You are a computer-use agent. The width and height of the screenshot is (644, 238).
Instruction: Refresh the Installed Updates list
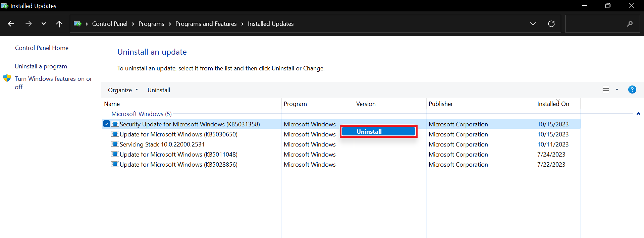click(x=551, y=24)
